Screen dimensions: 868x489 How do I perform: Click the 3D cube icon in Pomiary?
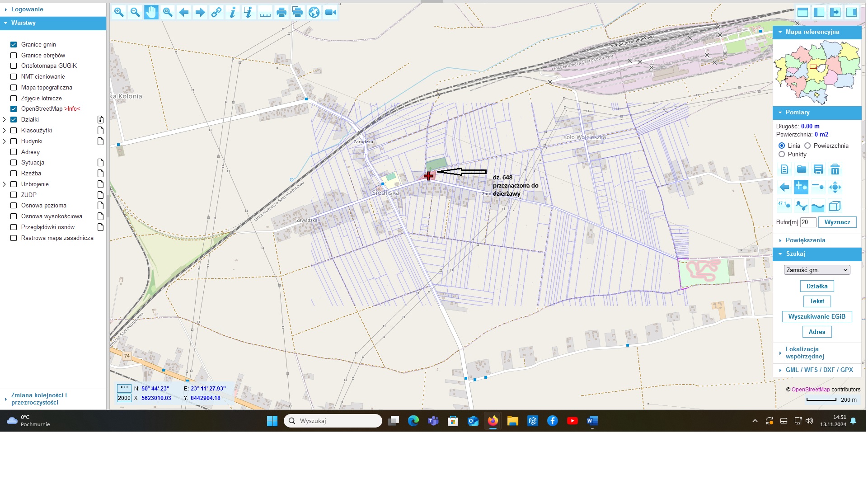pos(835,206)
